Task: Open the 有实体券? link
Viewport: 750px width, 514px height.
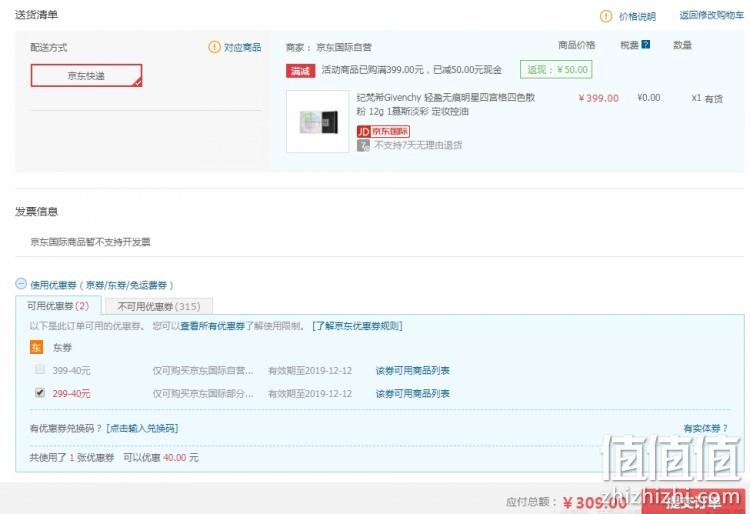Action: pyautogui.click(x=706, y=428)
